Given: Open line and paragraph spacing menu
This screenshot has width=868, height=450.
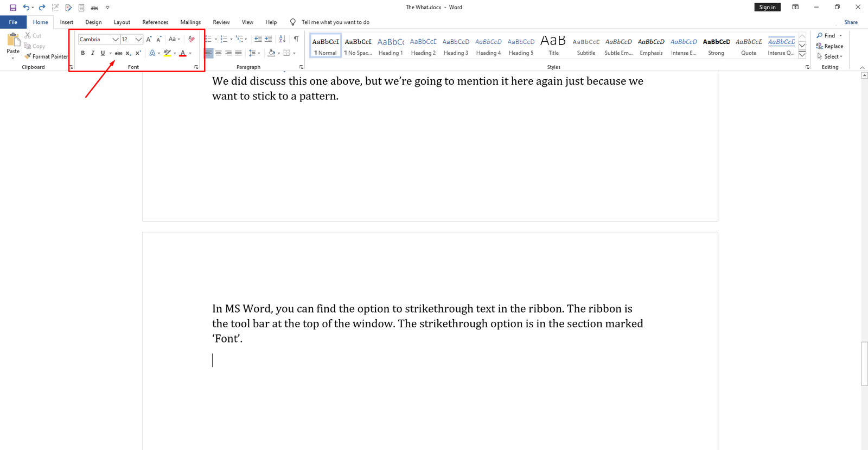Looking at the screenshot, I should point(254,53).
